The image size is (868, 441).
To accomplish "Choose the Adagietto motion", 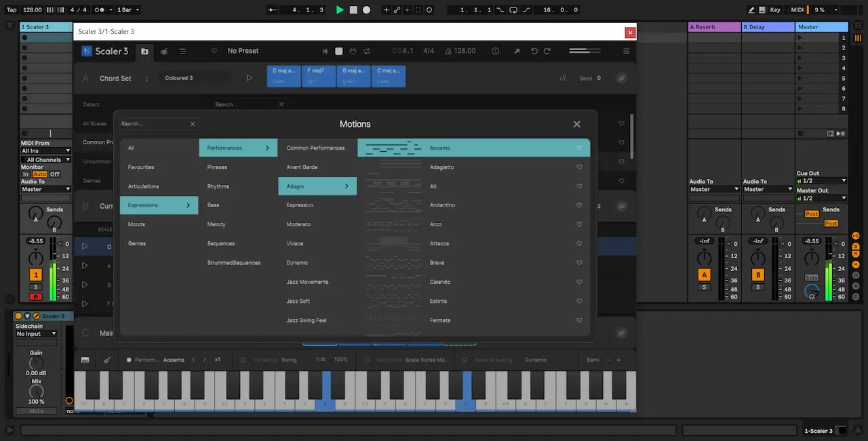I will (x=474, y=167).
